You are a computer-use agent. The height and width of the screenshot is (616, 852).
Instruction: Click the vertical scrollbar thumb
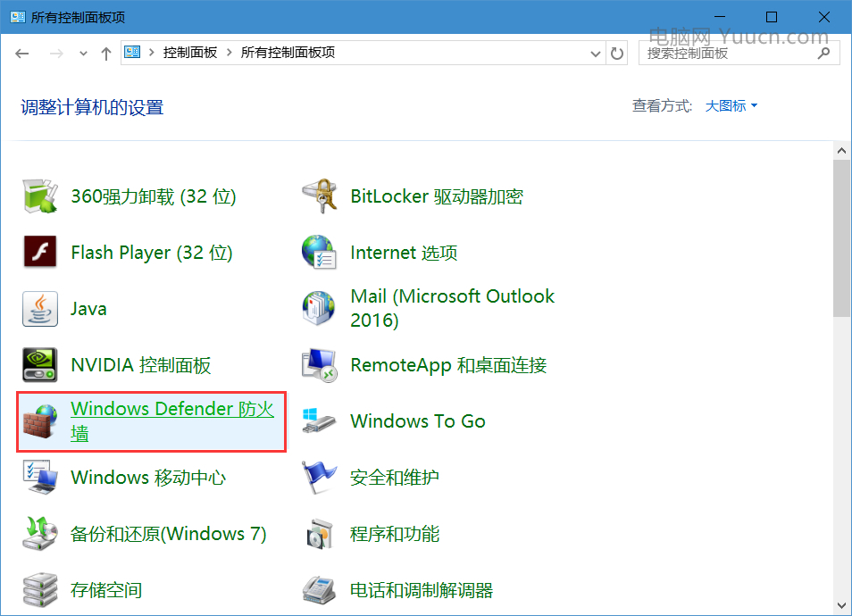tap(841, 238)
